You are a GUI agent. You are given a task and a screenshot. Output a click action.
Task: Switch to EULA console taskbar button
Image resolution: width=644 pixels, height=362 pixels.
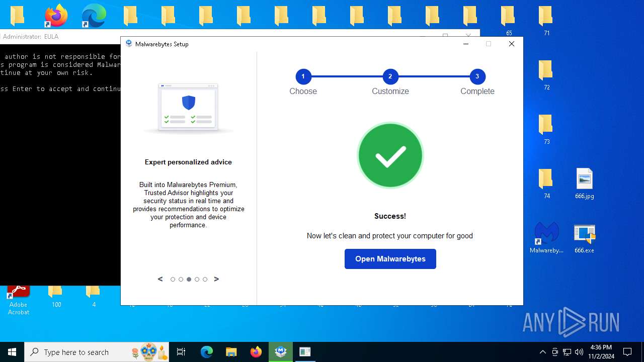click(x=305, y=352)
